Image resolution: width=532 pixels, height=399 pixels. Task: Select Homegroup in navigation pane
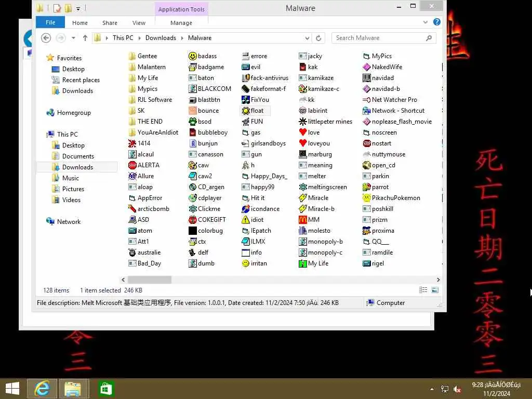pyautogui.click(x=69, y=113)
